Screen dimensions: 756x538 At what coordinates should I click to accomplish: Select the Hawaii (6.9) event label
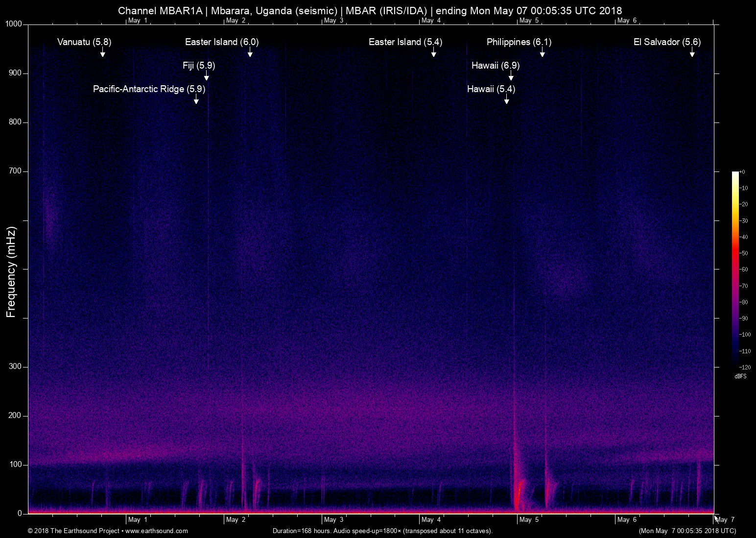pos(495,66)
